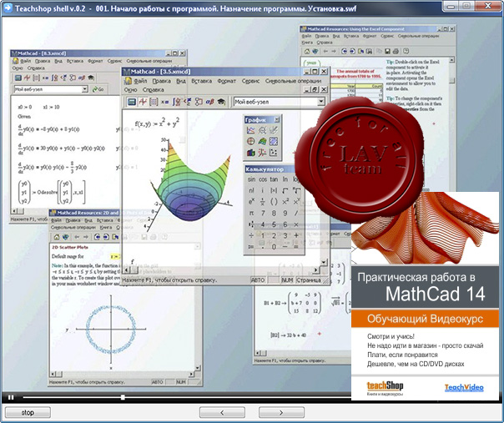
Task: Click Home icon in 2D resources window
Action: [57, 237]
